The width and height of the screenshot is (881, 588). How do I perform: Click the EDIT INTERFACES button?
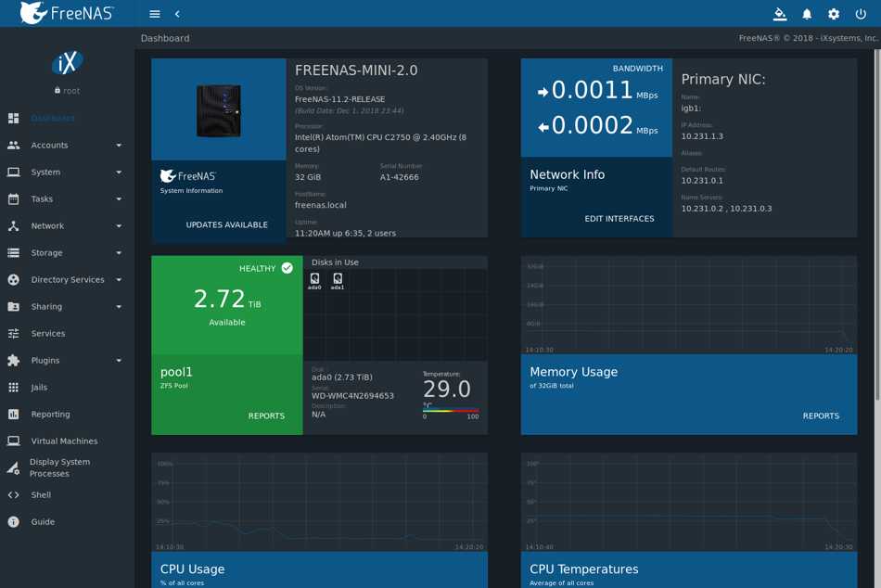[619, 219]
